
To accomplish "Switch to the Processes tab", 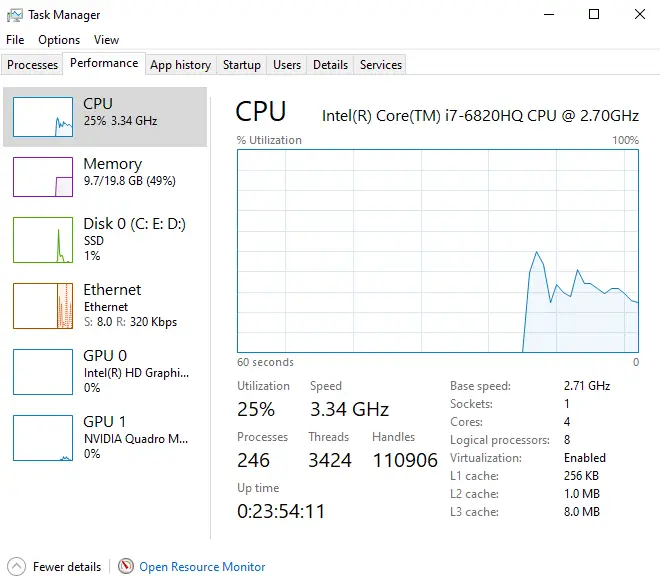I will click(33, 65).
